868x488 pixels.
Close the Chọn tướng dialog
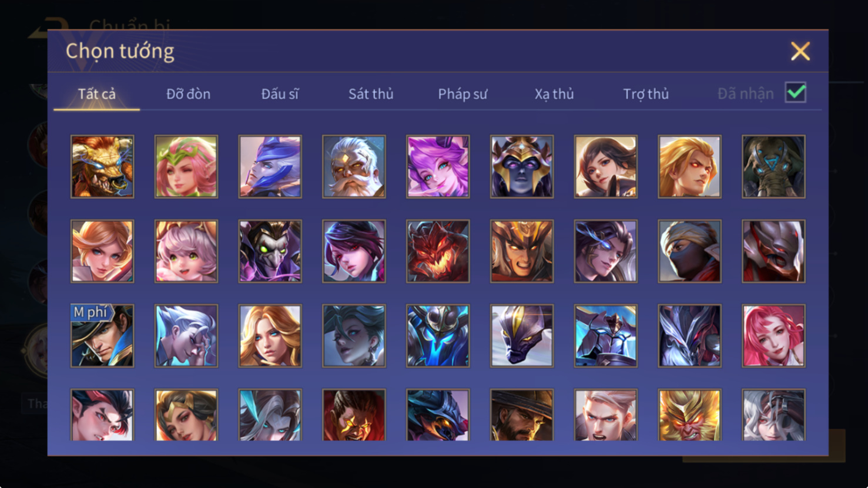(800, 51)
